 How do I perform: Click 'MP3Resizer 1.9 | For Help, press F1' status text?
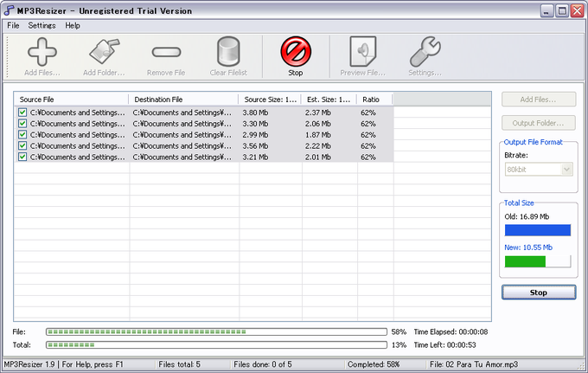(x=63, y=364)
